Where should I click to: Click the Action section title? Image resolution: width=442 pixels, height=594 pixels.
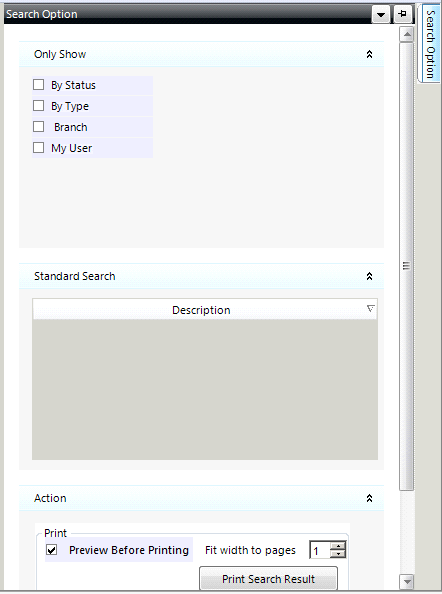click(x=50, y=498)
